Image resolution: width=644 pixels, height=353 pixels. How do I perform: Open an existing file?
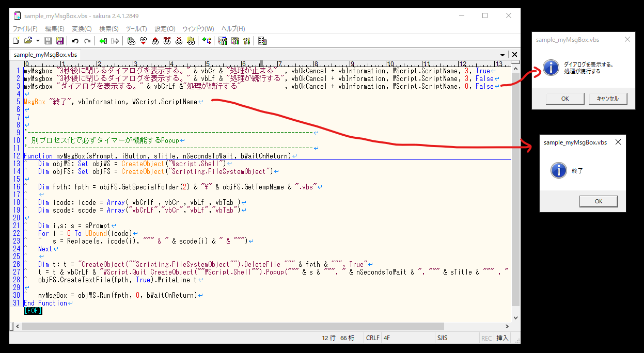click(x=28, y=40)
